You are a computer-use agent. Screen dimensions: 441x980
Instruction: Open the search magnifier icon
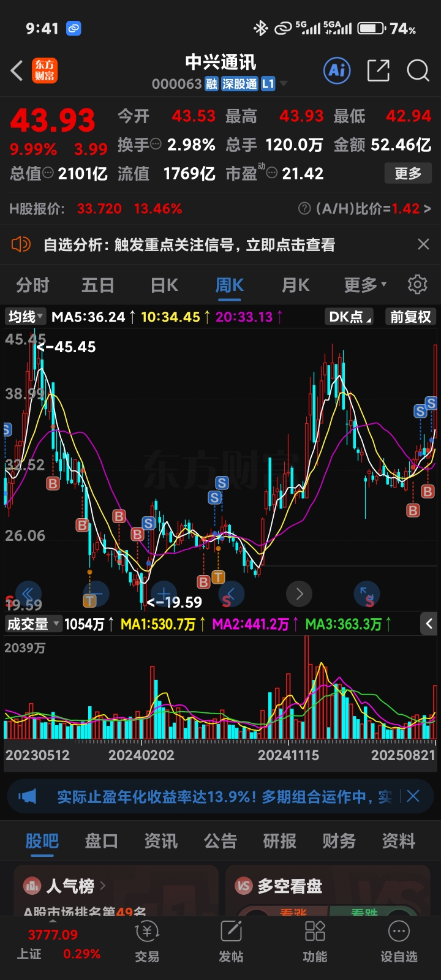click(418, 70)
